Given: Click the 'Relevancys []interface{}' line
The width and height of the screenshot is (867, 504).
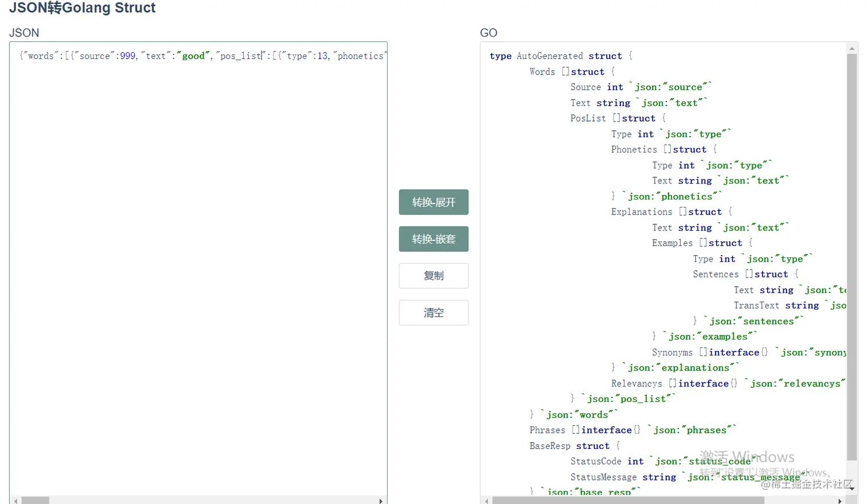Looking at the screenshot, I should tap(728, 383).
